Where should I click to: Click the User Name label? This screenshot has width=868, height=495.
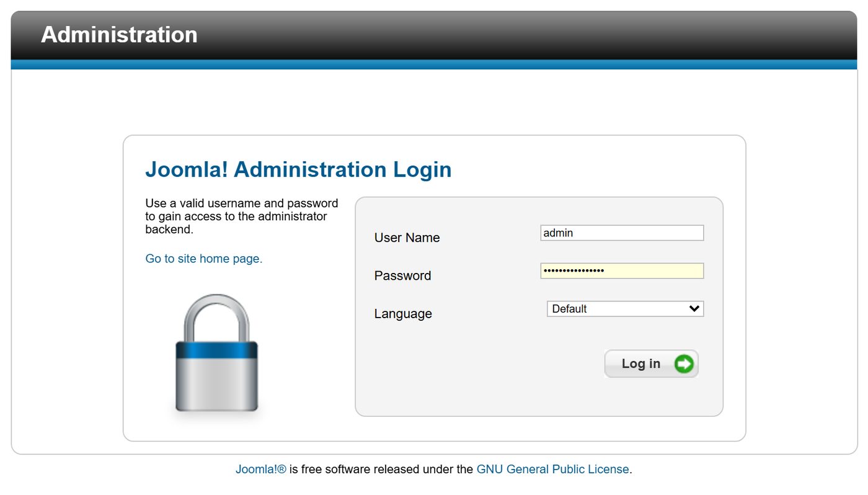click(x=407, y=238)
